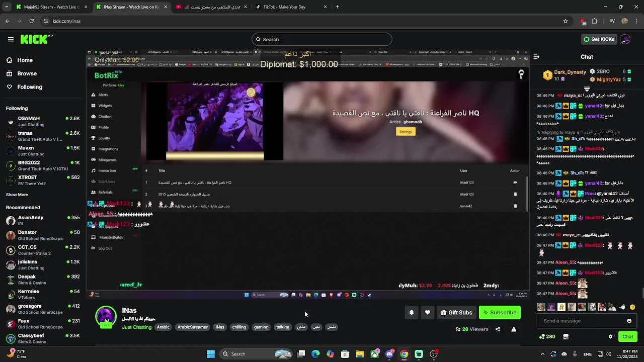Collapse the chat panel with arrow icon
Viewport: 644px width, 362px height.
coord(536,57)
